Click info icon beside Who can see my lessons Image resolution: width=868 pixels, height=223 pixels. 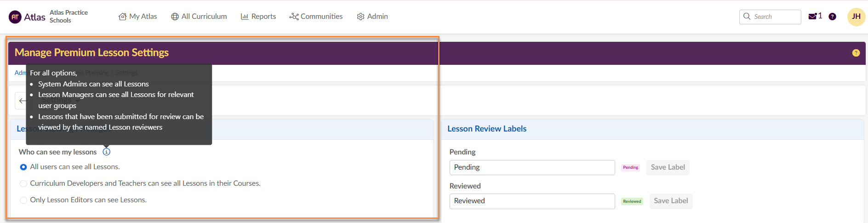[107, 152]
